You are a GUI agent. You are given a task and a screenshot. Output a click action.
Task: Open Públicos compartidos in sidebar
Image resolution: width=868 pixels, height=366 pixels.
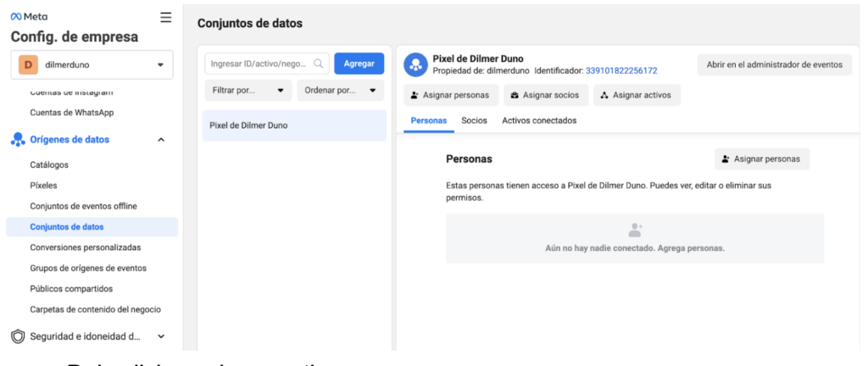click(71, 289)
